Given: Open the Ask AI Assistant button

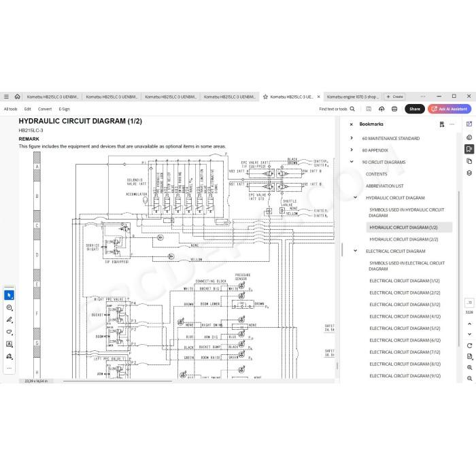Looking at the screenshot, I should (x=449, y=109).
